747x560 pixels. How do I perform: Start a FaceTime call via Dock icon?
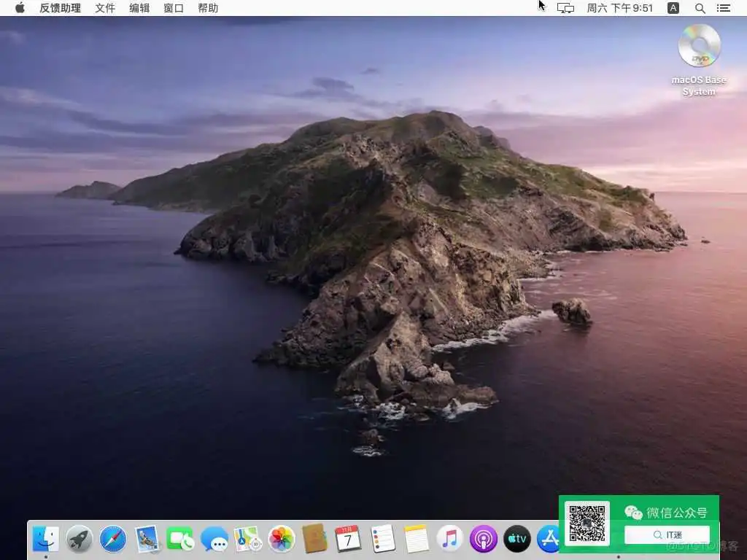(180, 540)
